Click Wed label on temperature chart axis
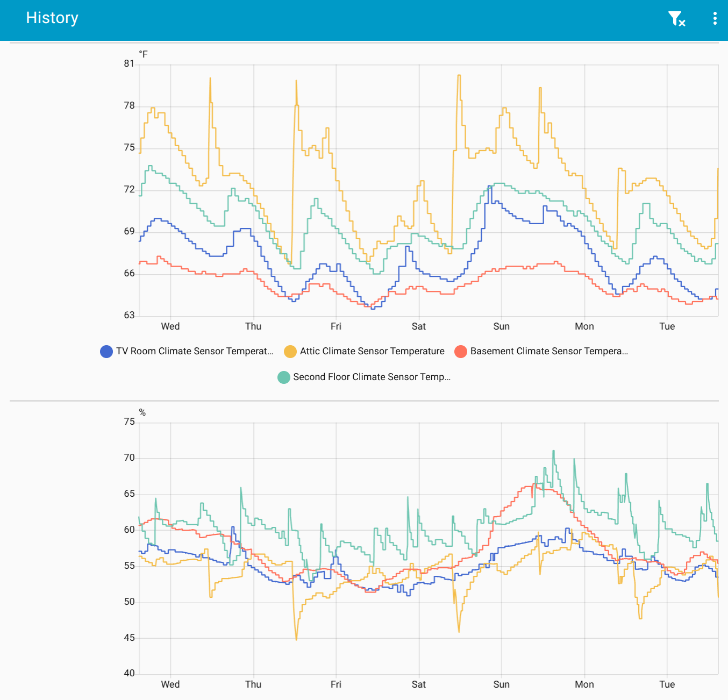The width and height of the screenshot is (728, 700). (170, 326)
